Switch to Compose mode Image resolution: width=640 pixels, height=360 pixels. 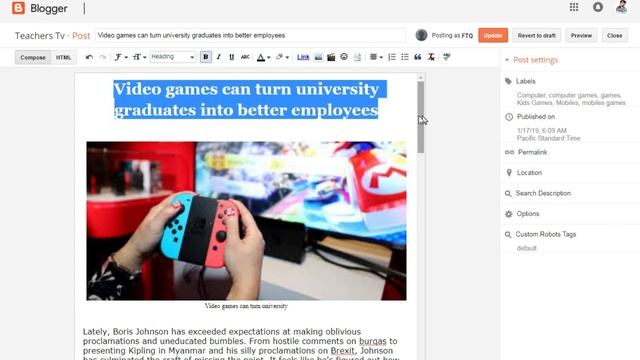[x=33, y=58]
